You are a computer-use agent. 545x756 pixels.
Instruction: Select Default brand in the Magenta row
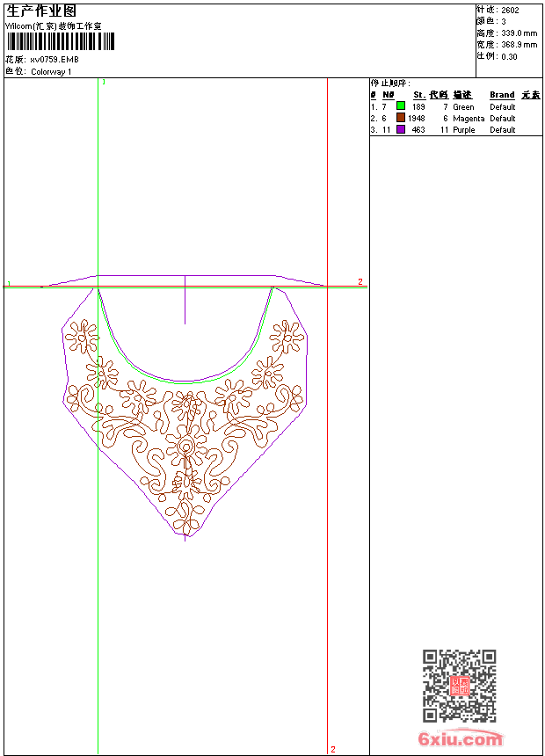coord(502,119)
